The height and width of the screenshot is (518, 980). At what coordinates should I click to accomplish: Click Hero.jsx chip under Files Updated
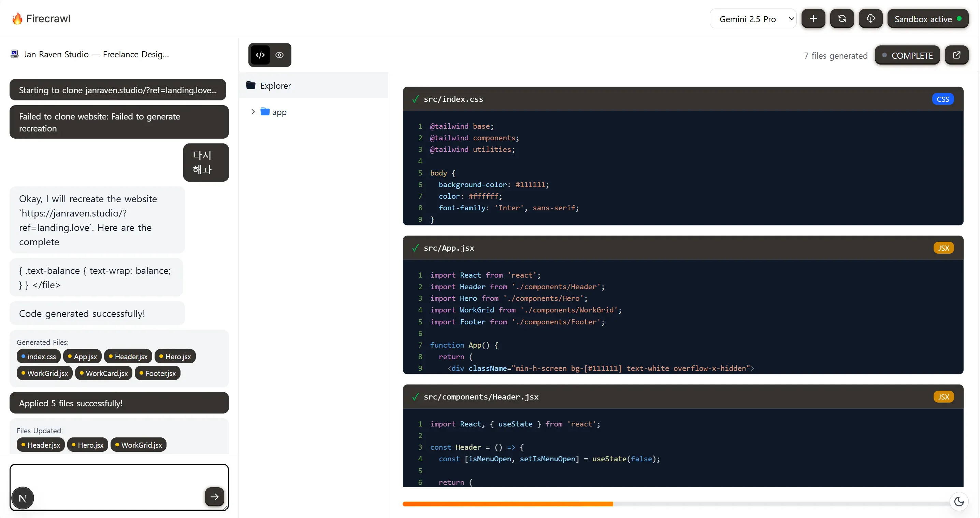87,445
